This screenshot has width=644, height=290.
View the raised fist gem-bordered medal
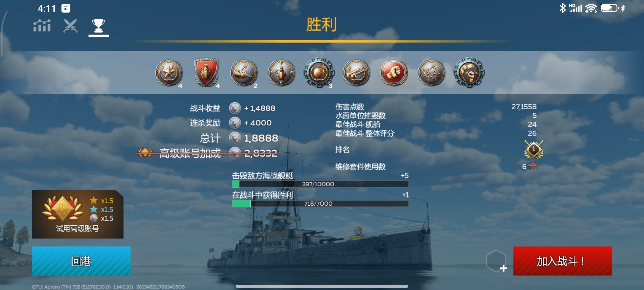[469, 73]
